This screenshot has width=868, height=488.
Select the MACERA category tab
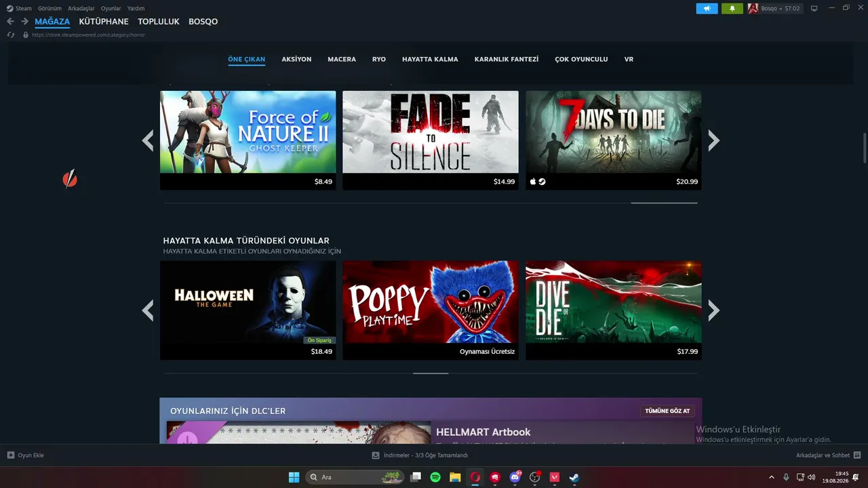point(342,60)
